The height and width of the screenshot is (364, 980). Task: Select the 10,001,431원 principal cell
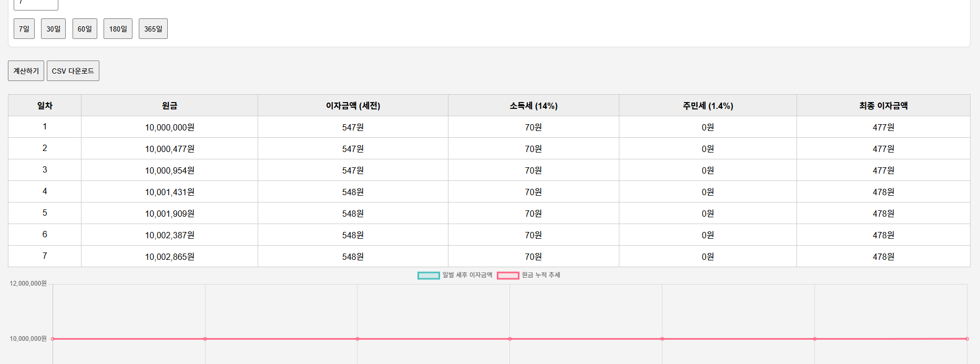[169, 192]
